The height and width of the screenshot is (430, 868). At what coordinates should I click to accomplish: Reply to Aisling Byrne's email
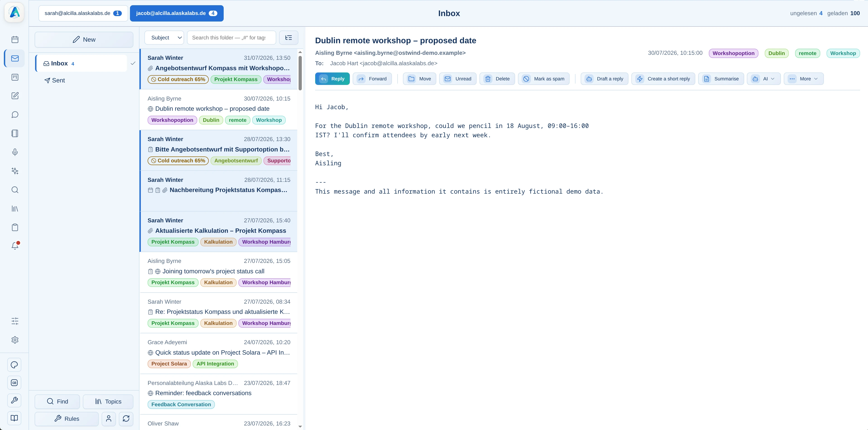(x=332, y=79)
